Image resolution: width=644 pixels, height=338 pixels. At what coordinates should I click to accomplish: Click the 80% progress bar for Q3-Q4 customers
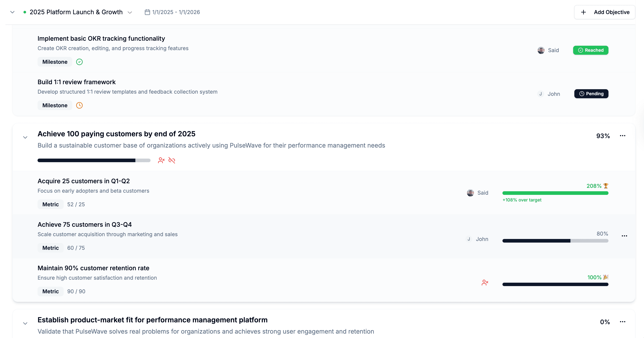555,241
